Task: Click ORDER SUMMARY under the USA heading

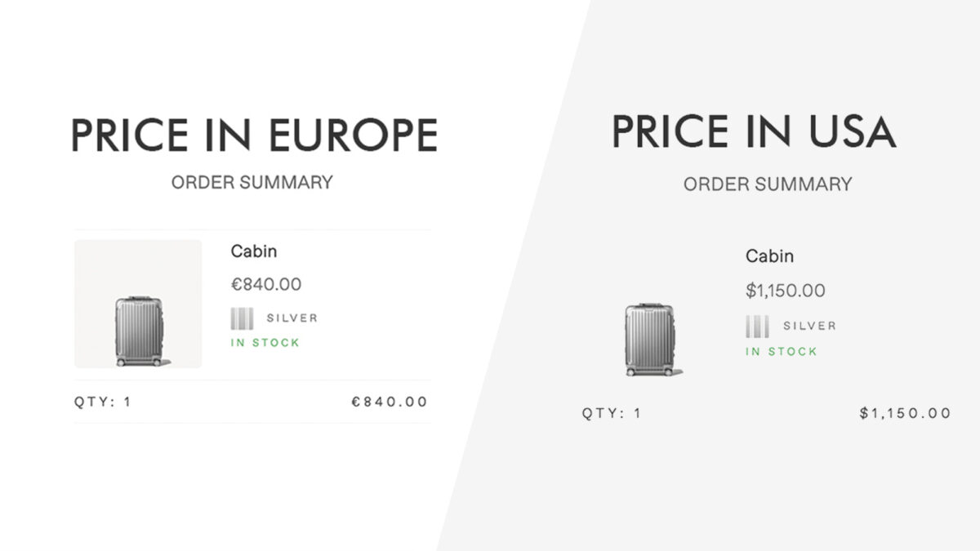Action: tap(768, 184)
